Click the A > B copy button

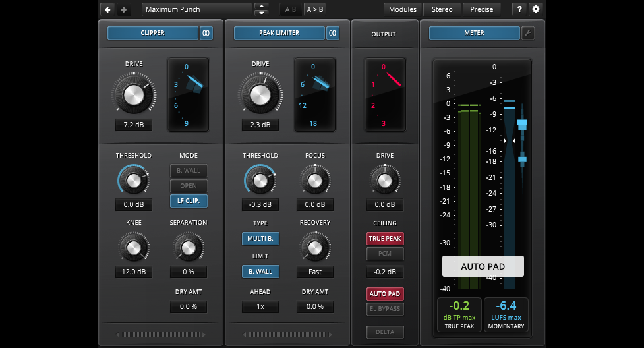point(315,9)
